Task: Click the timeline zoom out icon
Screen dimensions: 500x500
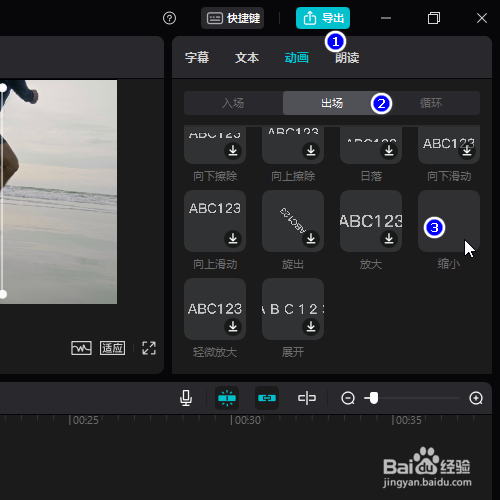Action: point(348,398)
